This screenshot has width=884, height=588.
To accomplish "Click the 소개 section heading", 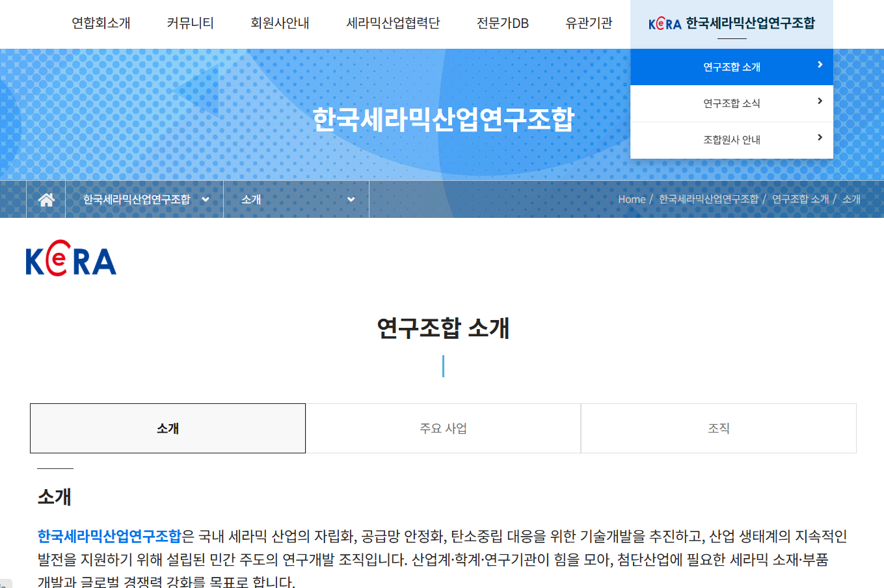I will pos(55,497).
